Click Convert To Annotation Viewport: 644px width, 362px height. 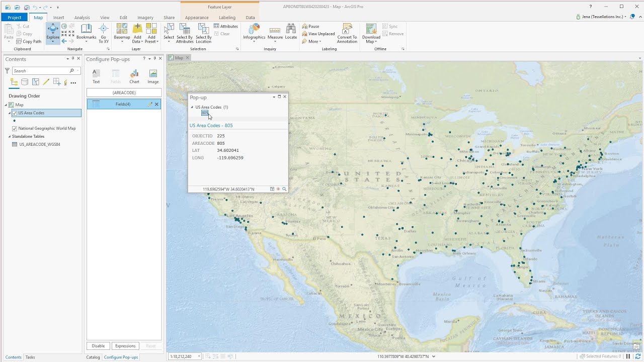tap(347, 33)
